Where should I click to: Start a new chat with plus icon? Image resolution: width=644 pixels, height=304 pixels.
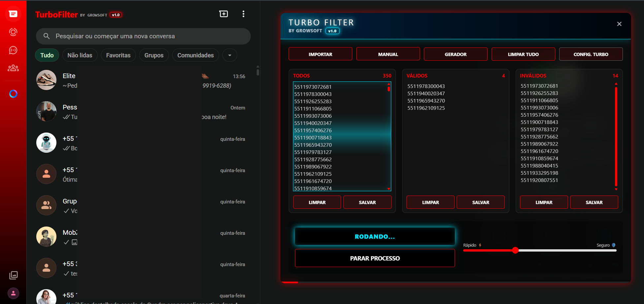tap(224, 14)
